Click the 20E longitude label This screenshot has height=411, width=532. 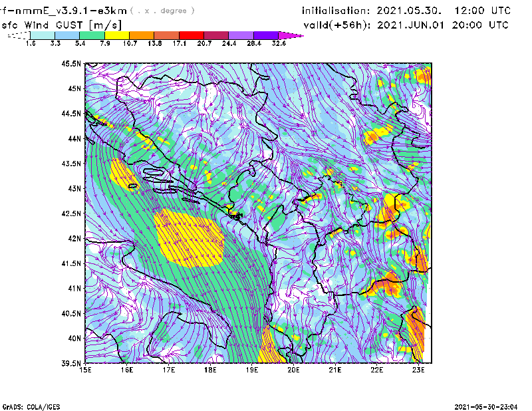coord(293,370)
